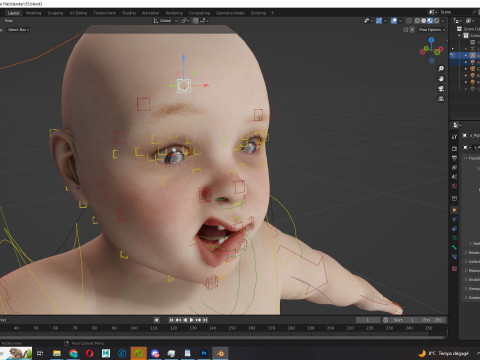Switch to rendered viewport shading
This screenshot has height=360, width=480.
[x=436, y=21]
